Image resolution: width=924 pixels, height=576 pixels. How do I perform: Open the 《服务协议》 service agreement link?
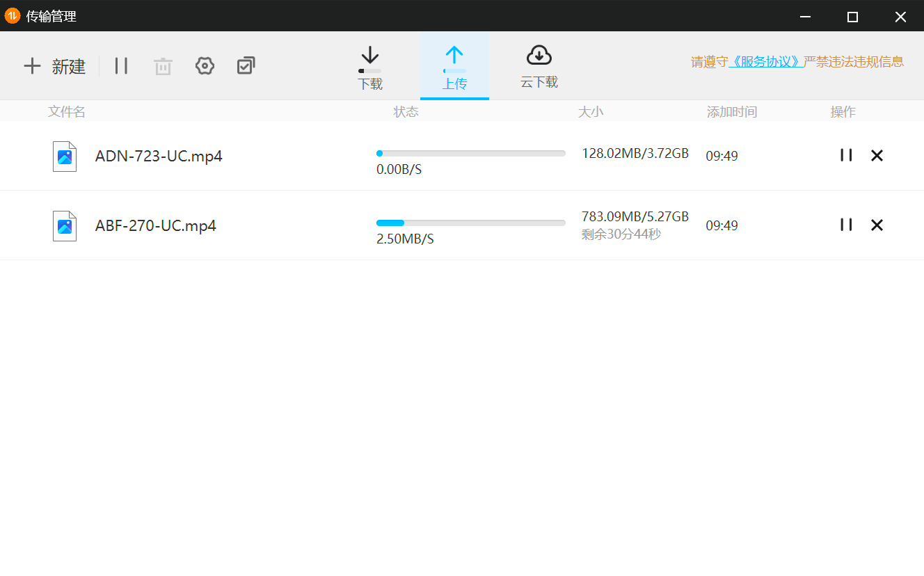coord(766,62)
